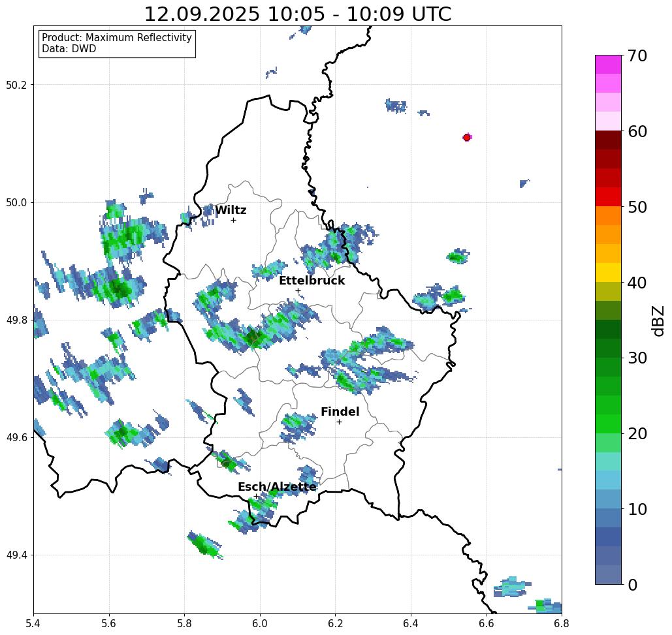
Task: Click the 0 tick label on the colorbar
Action: click(x=633, y=585)
